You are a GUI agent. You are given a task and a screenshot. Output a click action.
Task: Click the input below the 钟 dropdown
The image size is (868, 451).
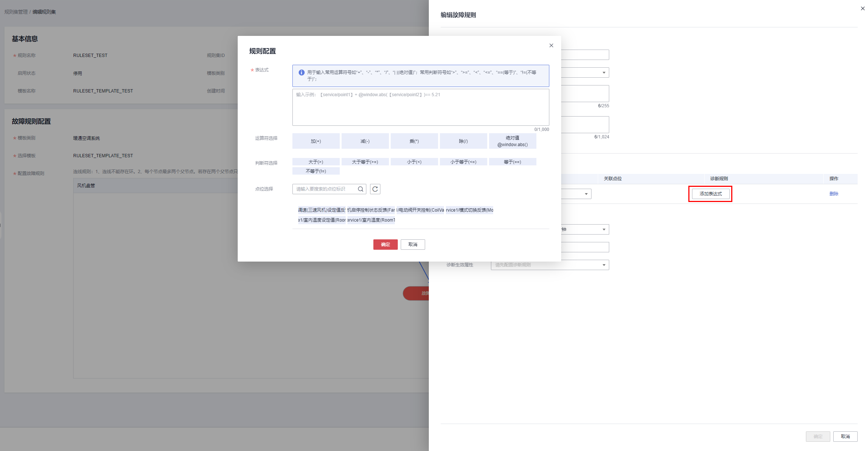pyautogui.click(x=585, y=247)
